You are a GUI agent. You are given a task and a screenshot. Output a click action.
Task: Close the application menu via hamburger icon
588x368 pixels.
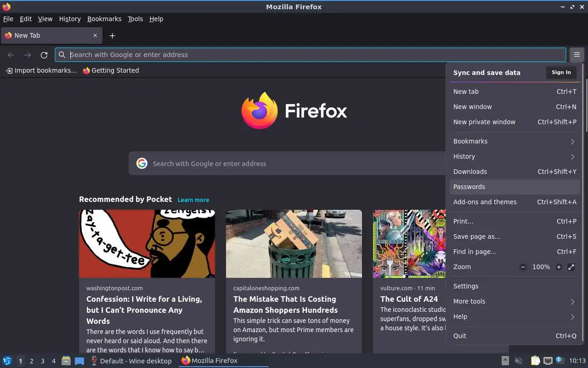click(577, 55)
